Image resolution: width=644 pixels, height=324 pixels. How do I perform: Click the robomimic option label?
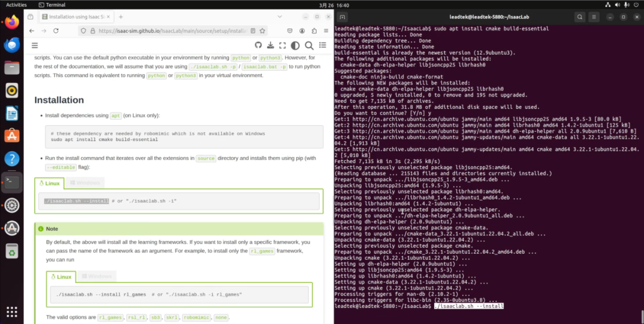(x=197, y=317)
